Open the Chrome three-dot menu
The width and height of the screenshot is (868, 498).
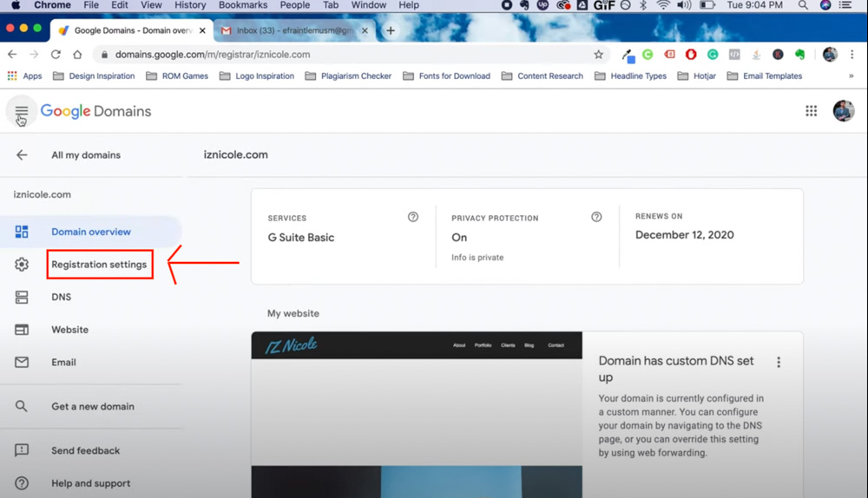pos(852,55)
